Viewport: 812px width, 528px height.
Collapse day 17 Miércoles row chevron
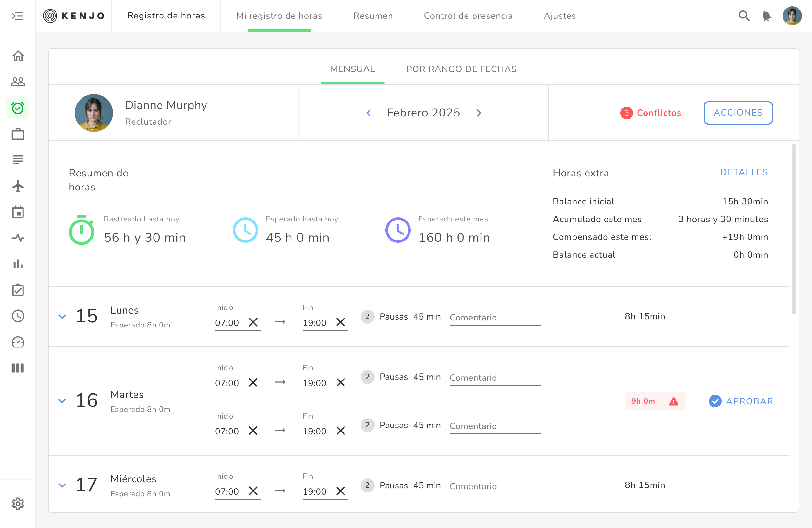tap(62, 485)
